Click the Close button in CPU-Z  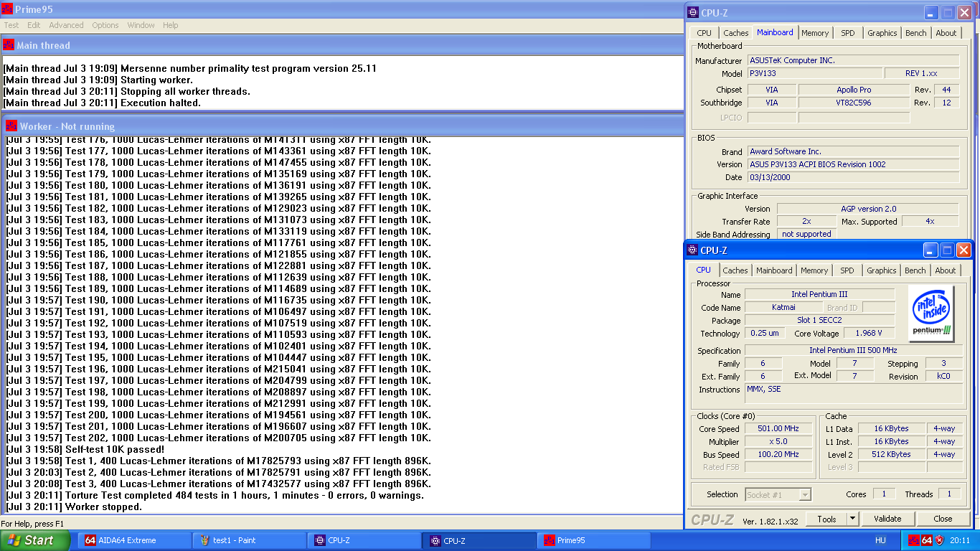(943, 519)
